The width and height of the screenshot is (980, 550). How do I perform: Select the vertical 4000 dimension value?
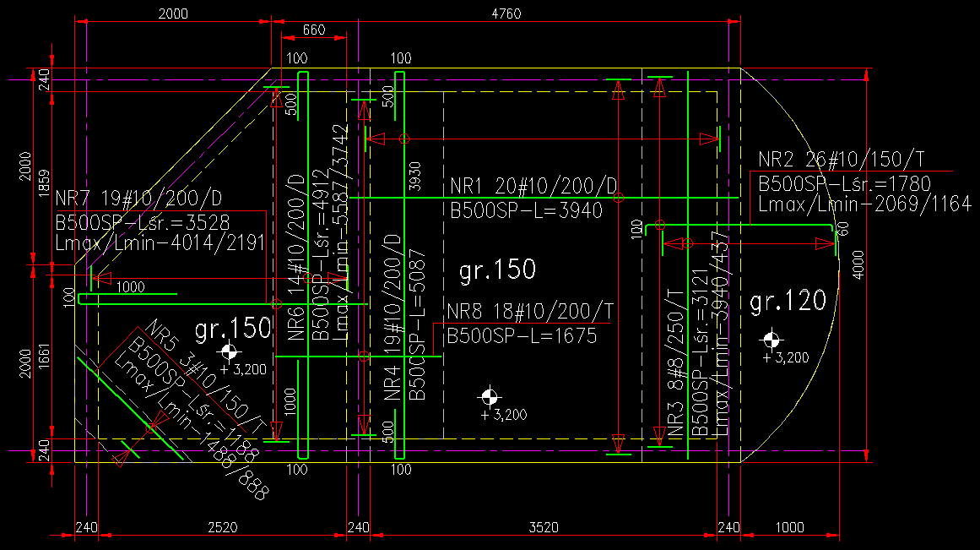(858, 264)
